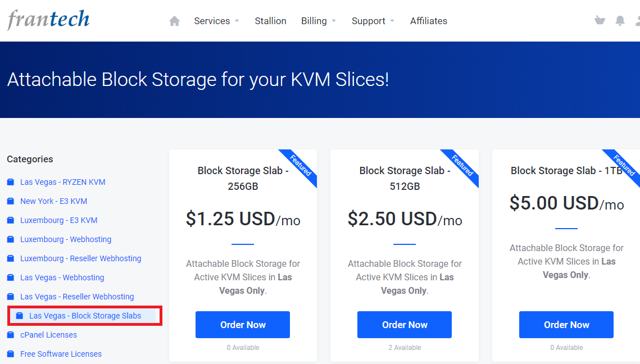Order the 1TB Block Storage Slab
The image size is (640, 364).
(x=566, y=325)
